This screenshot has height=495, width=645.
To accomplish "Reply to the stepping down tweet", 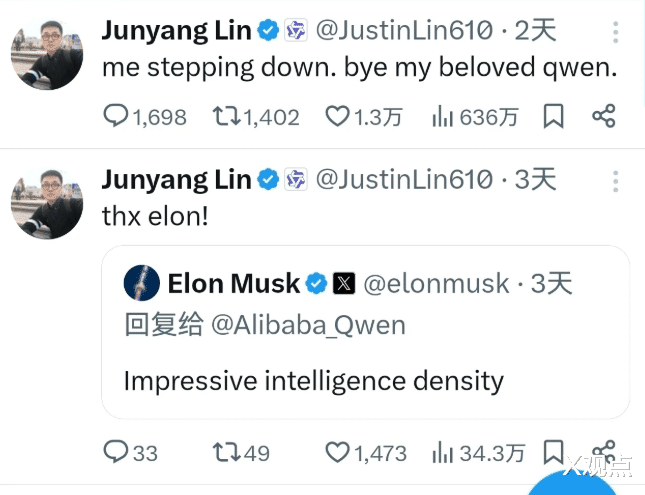I will coord(116,117).
